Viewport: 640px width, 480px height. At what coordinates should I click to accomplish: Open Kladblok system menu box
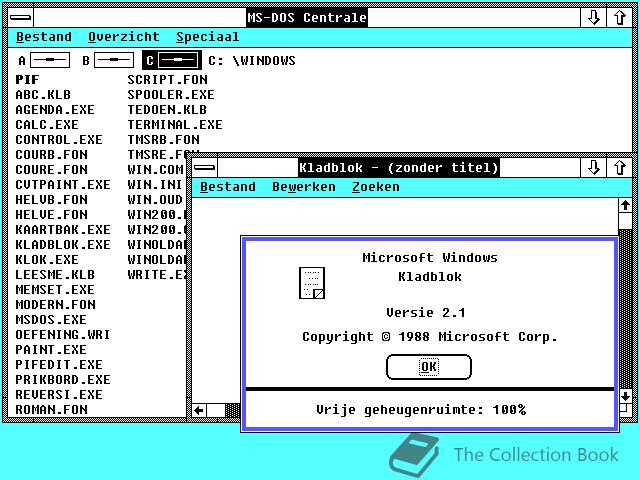204,167
